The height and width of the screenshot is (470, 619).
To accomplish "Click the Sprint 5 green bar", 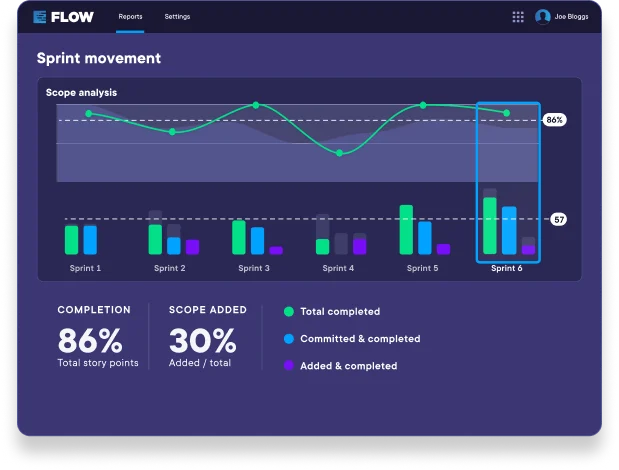I will point(406,230).
